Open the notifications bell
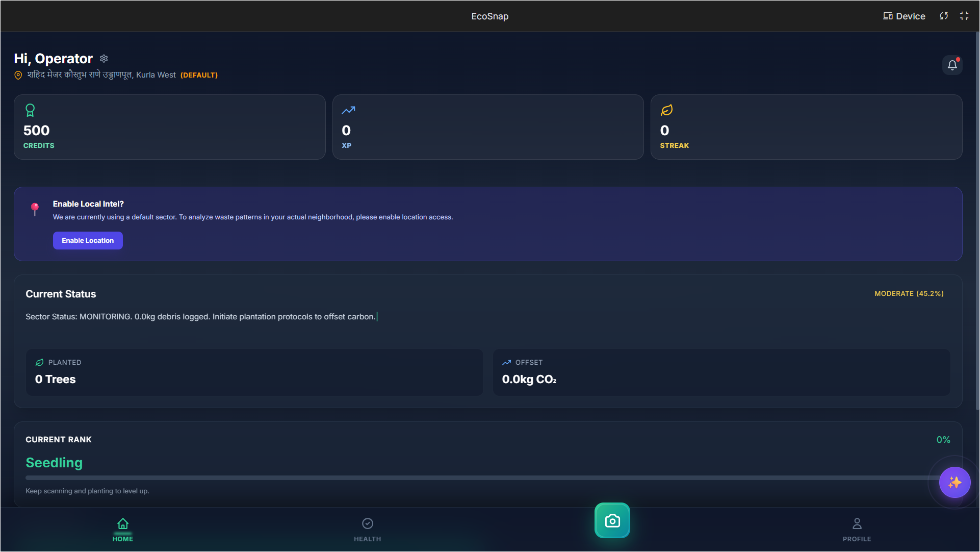This screenshot has height=552, width=980. click(x=952, y=65)
